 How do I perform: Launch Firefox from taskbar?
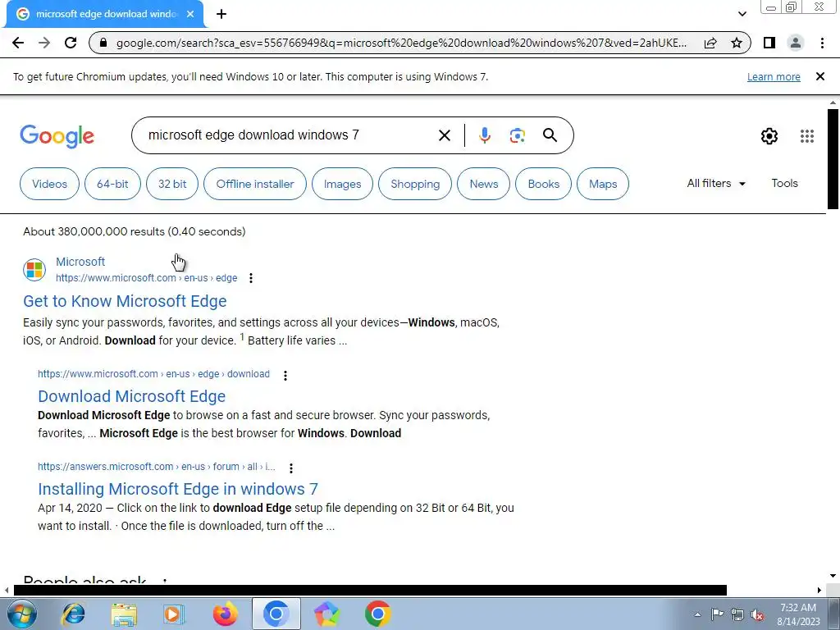pos(226,614)
